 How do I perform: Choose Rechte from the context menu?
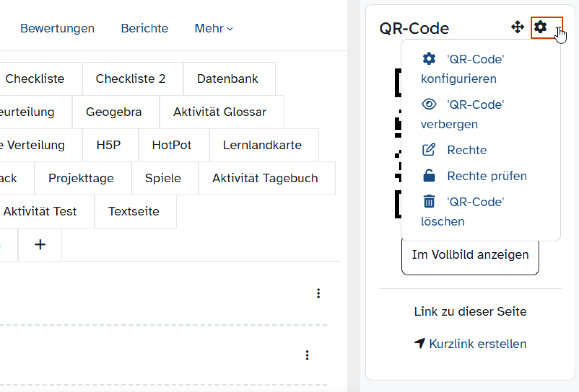click(467, 149)
